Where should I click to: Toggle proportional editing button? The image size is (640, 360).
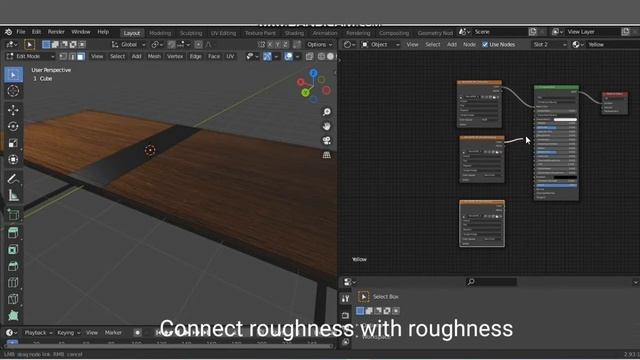198,44
